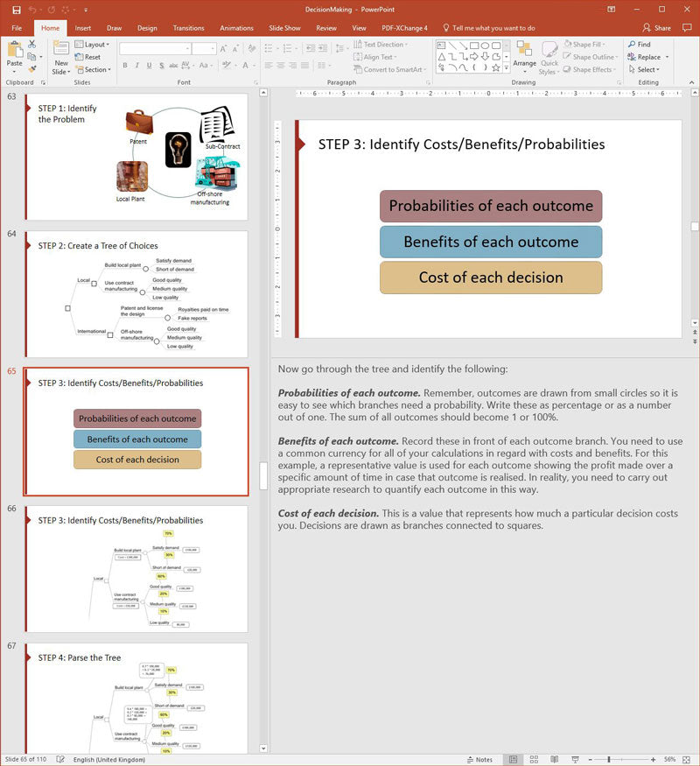Save the presentation with the floppy disk icon
Image resolution: width=700 pixels, height=766 pixels.
pos(17,10)
